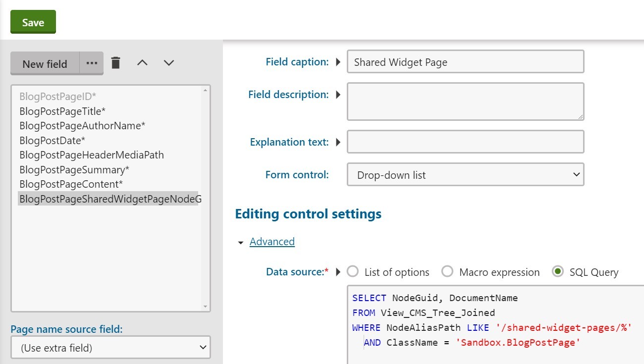This screenshot has height=364, width=644.
Task: Select the BlogPostPageContent field
Action: [x=71, y=184]
